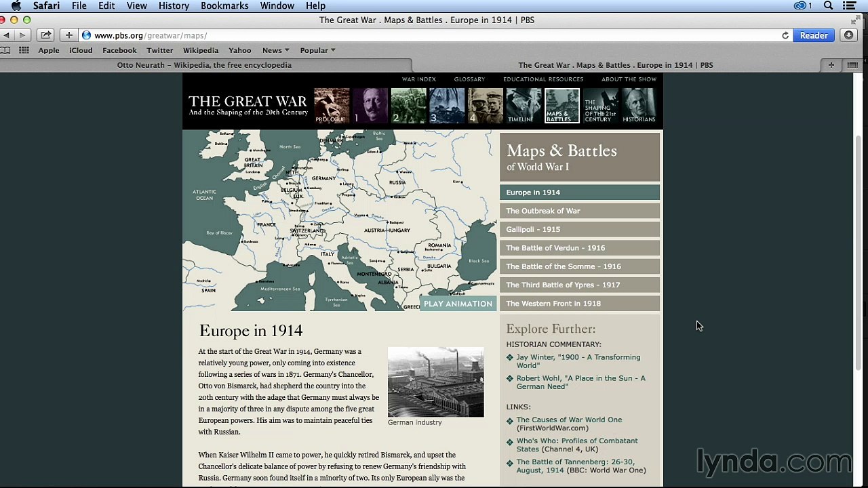
Task: Open the Edit menu
Action: point(106,5)
